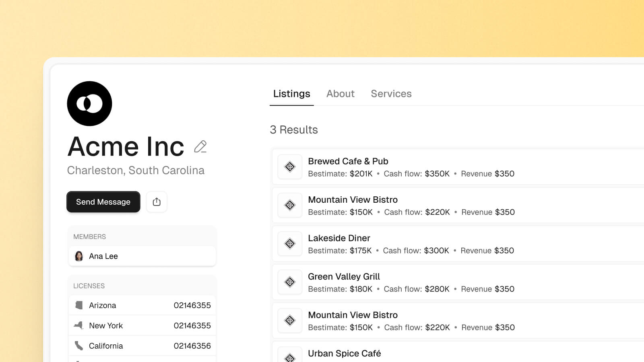Switch to the Listings tab
Screen dimensions: 644x362
pyautogui.click(x=292, y=94)
